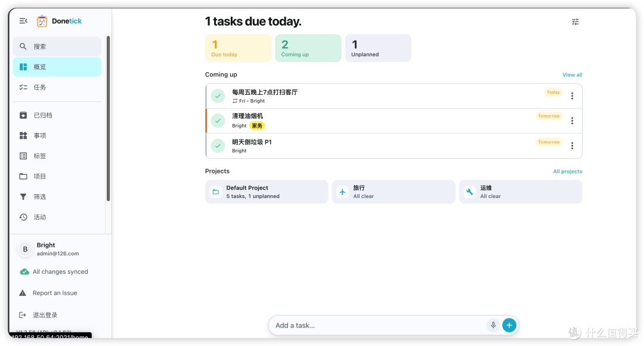Open the Default Project card
Image resolution: width=644 pixels, height=346 pixels.
tap(267, 192)
